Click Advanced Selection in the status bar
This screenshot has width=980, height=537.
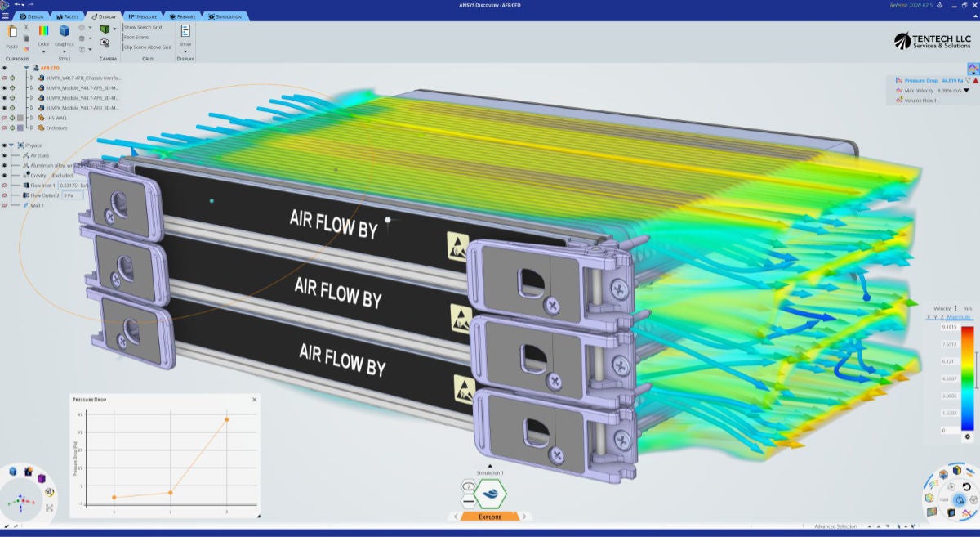coord(835,526)
